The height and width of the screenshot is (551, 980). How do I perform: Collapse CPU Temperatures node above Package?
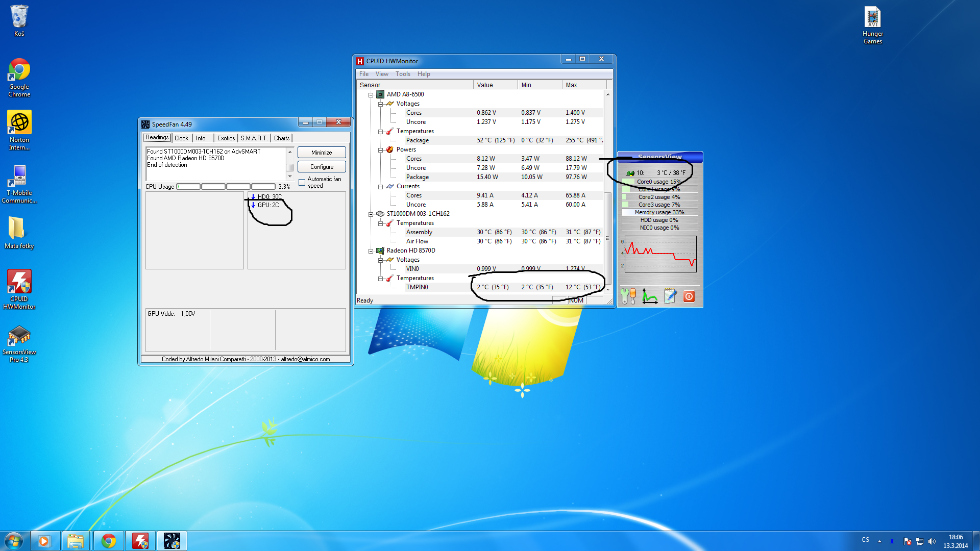coord(380,132)
